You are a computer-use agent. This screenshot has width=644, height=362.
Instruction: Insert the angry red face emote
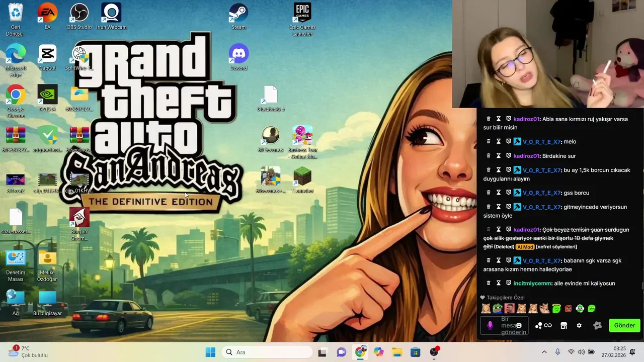(568, 308)
